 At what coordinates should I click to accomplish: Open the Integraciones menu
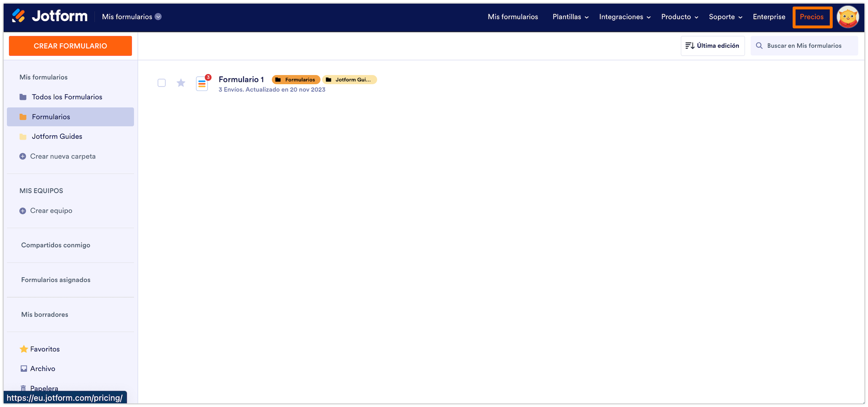(624, 17)
